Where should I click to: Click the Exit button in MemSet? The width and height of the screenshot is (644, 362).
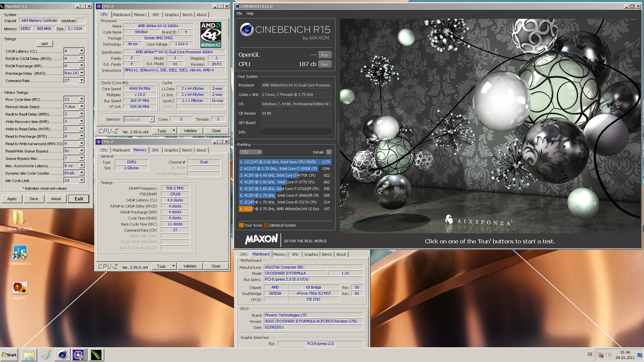79,199
